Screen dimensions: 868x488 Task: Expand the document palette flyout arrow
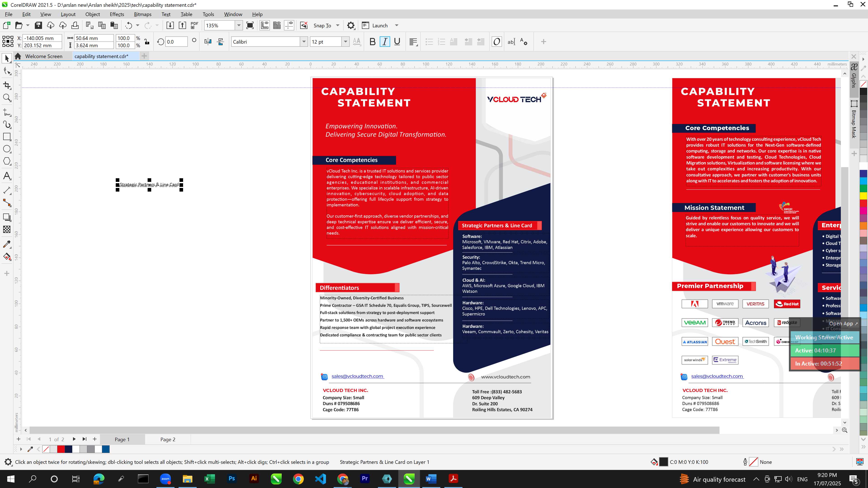(21, 449)
